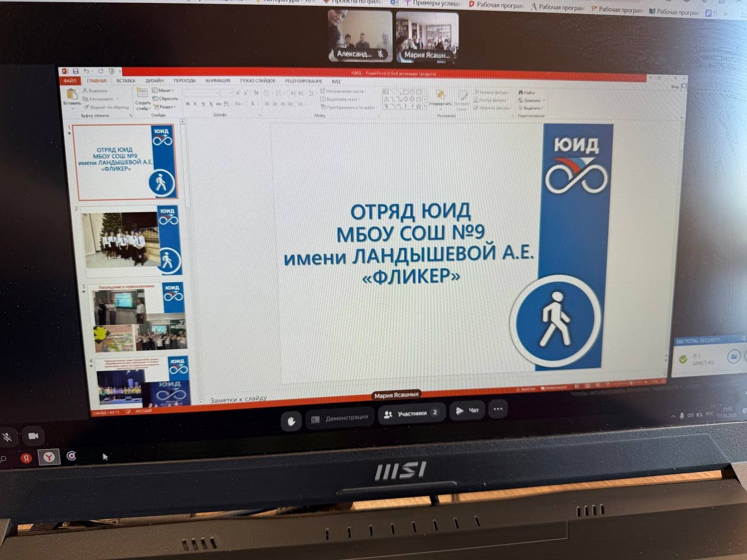This screenshot has width=747, height=560.
Task: Open the Выровнять текст dropdown
Action: (339, 99)
